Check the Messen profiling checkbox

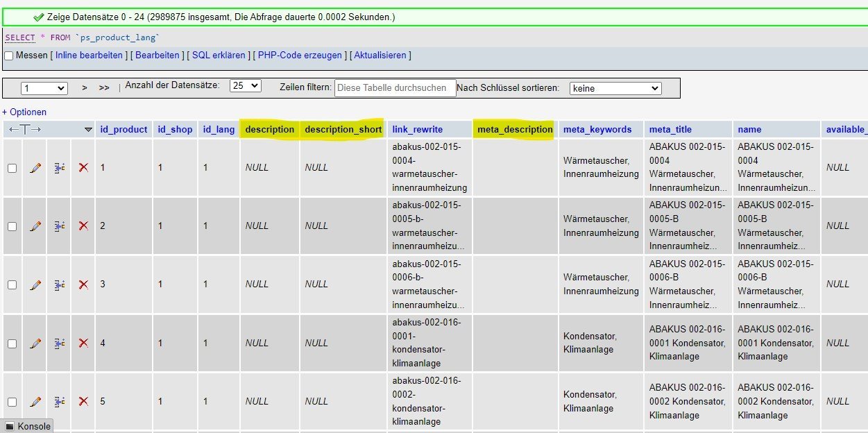(x=9, y=56)
